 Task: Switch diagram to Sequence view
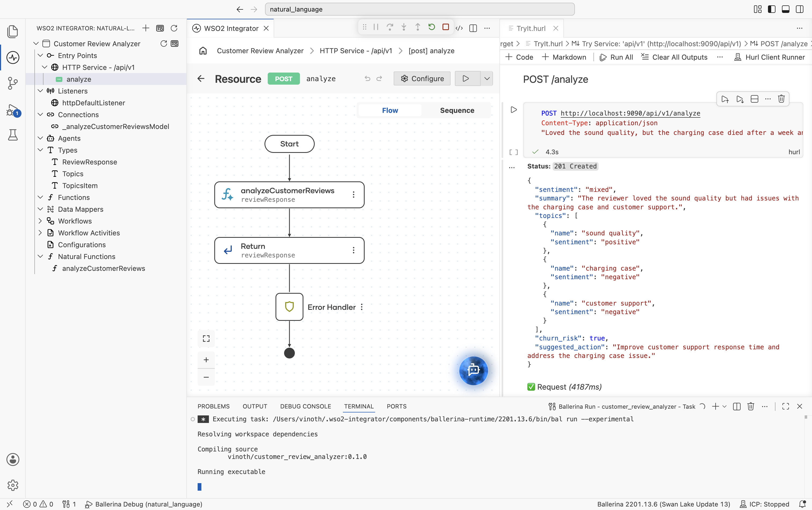click(457, 110)
